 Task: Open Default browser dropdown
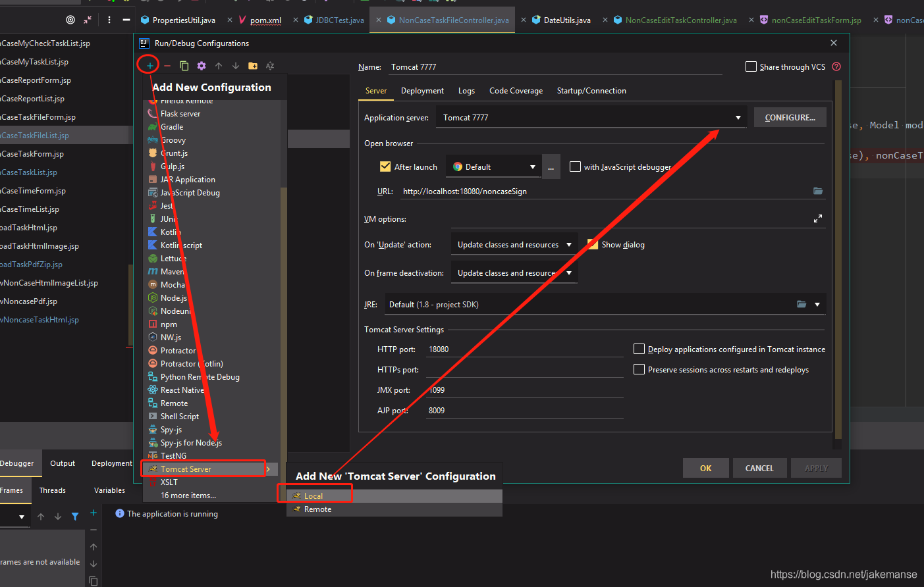(493, 167)
